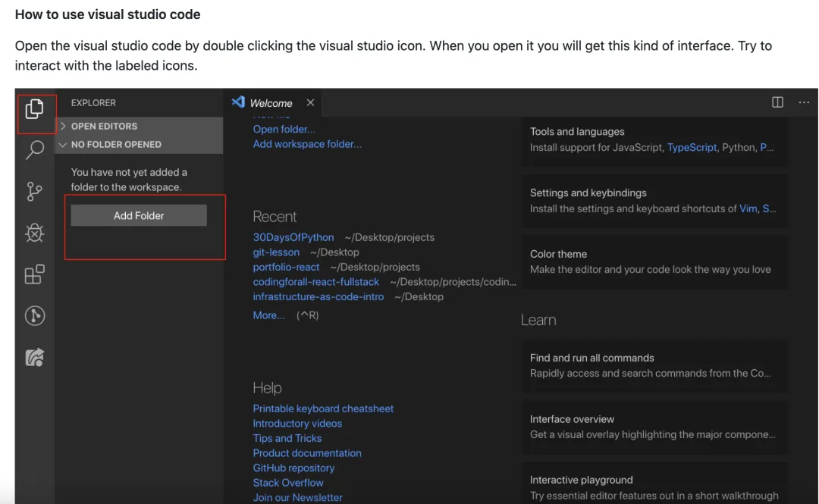Open the Stack Overflow link
819x504 pixels.
288,483
